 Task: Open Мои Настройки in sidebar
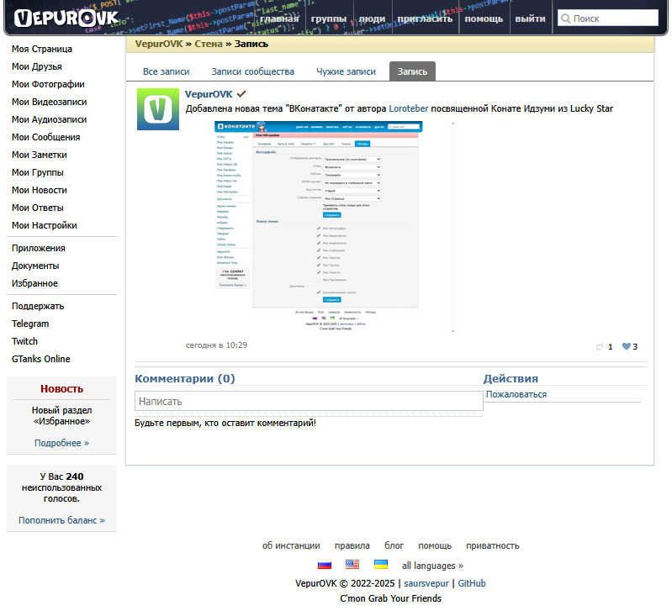coord(45,225)
